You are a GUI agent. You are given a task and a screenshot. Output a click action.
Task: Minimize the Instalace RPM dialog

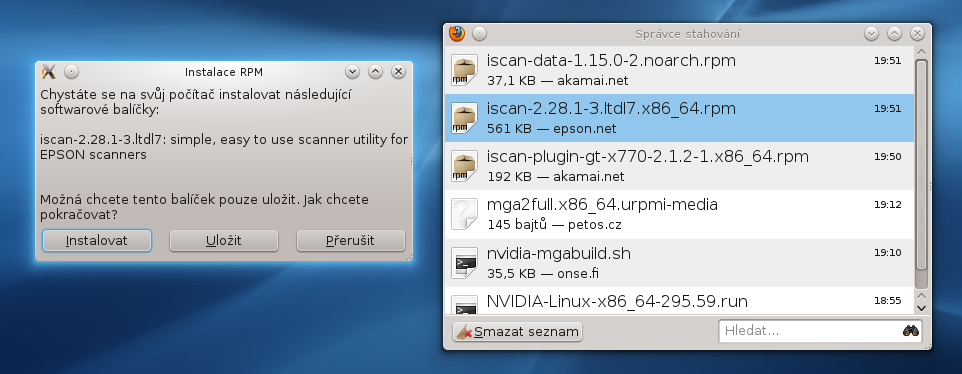click(352, 72)
